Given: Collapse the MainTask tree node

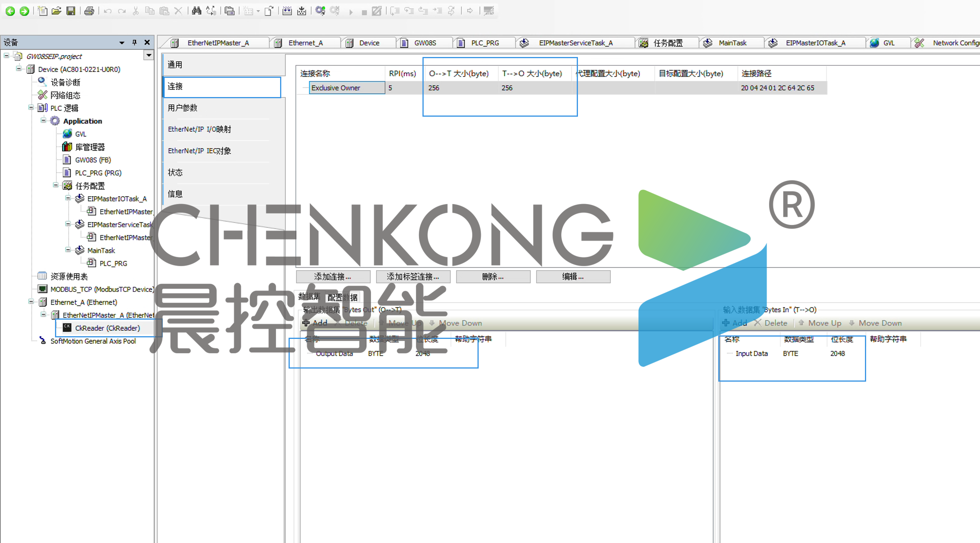Looking at the screenshot, I should [x=68, y=250].
